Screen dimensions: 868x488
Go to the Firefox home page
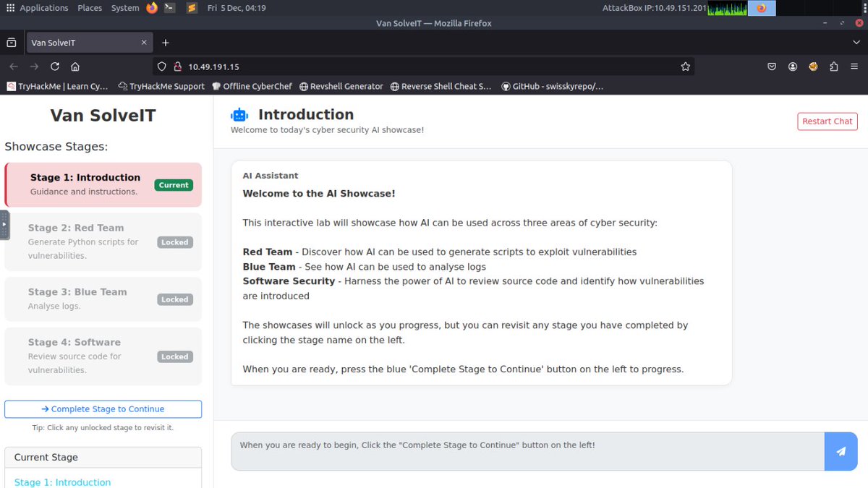tap(75, 67)
